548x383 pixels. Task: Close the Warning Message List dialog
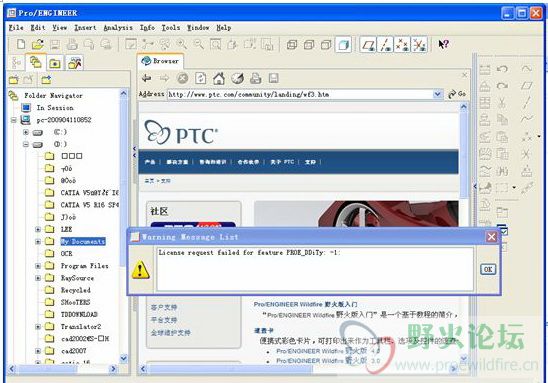[491, 237]
